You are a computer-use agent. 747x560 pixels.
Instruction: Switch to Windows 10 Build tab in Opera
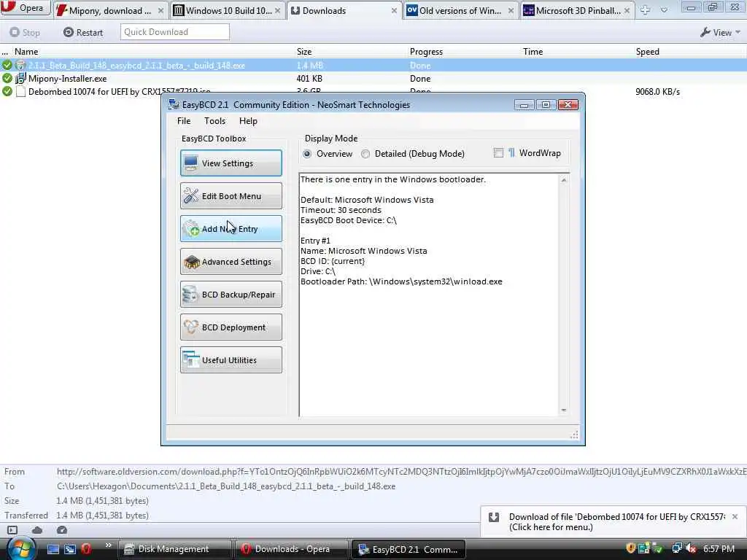(228, 10)
